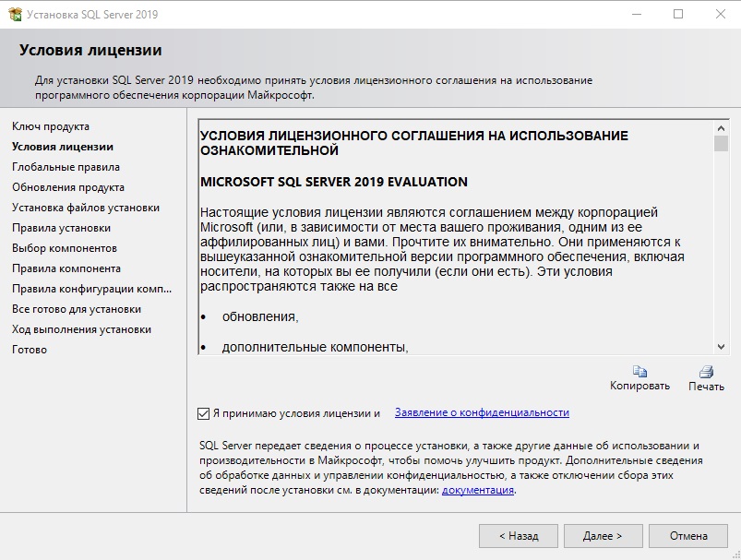Minimize the SQL Server 2019 setup window
Image resolution: width=741 pixels, height=560 pixels.
(x=637, y=14)
